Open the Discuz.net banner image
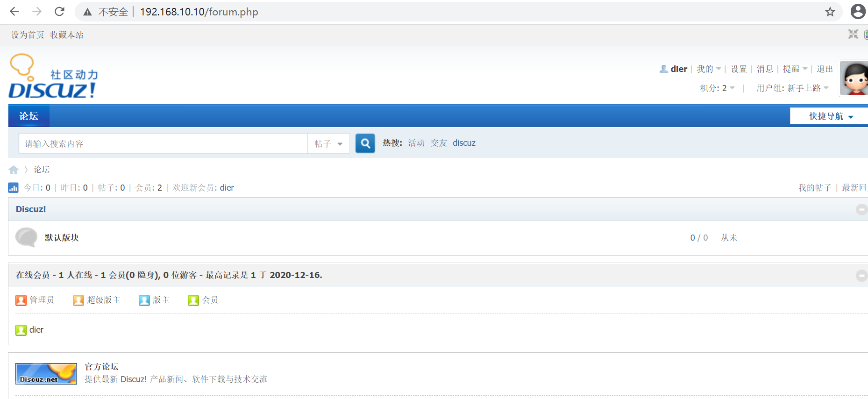868x399 pixels. coord(46,374)
